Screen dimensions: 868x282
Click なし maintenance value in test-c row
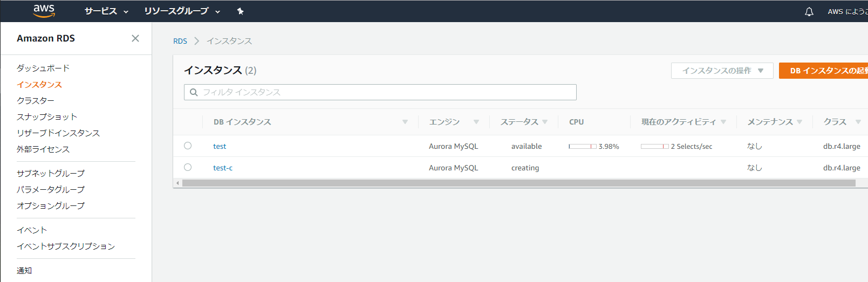(x=755, y=168)
